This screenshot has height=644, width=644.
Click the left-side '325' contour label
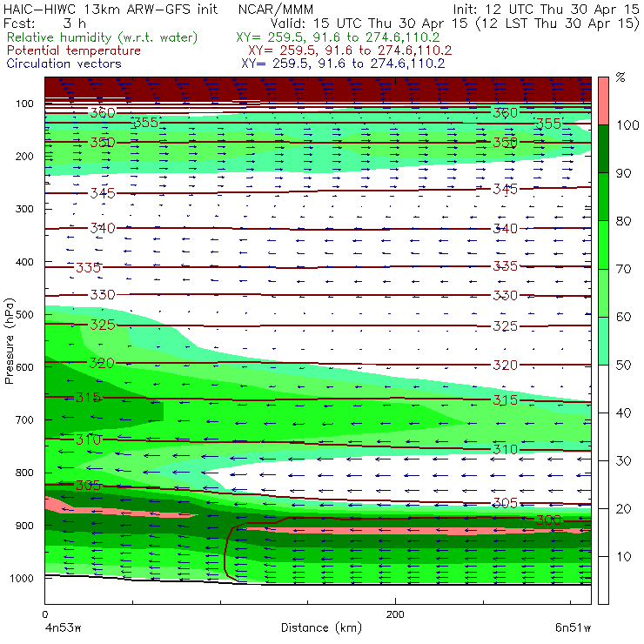(x=103, y=325)
